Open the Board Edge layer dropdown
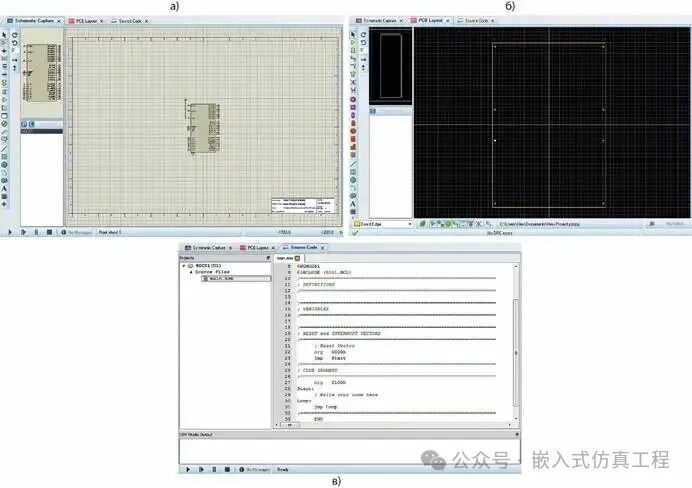The height and width of the screenshot is (488, 692). [383, 224]
